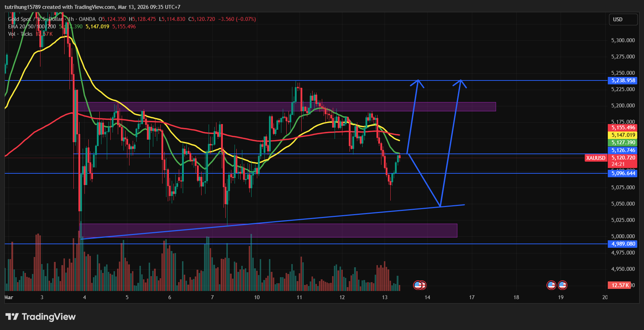Image resolution: width=644 pixels, height=330 pixels.
Task: Click the Vol · Ticks indicator legend
Action: [20, 34]
